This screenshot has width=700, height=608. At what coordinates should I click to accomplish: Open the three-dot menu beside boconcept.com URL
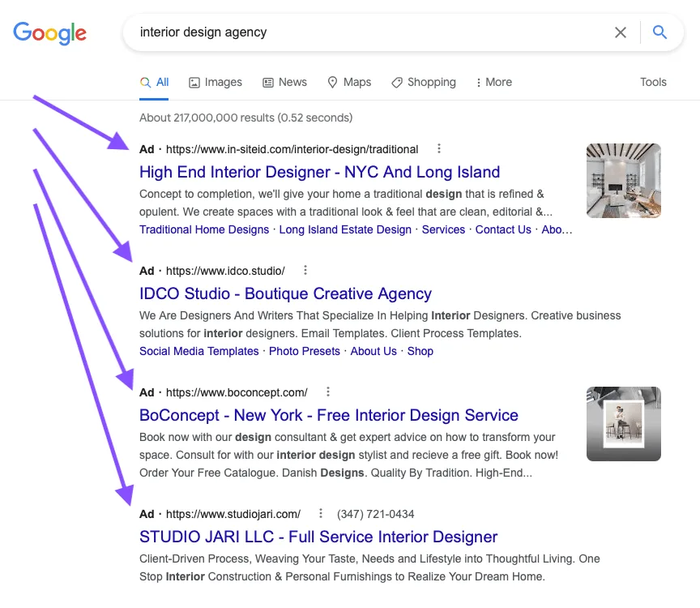[328, 392]
